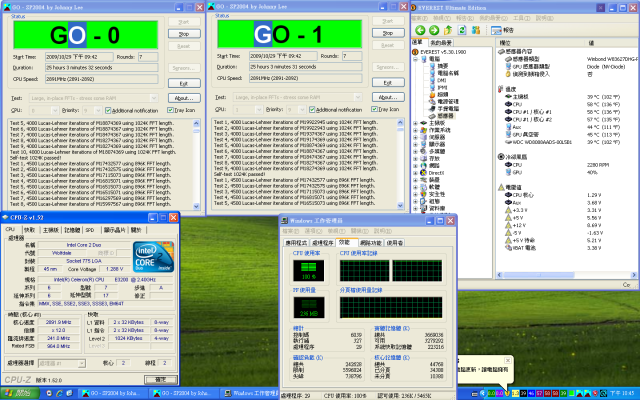Click the dark X button in EVEREST title bar

[x=601, y=8]
